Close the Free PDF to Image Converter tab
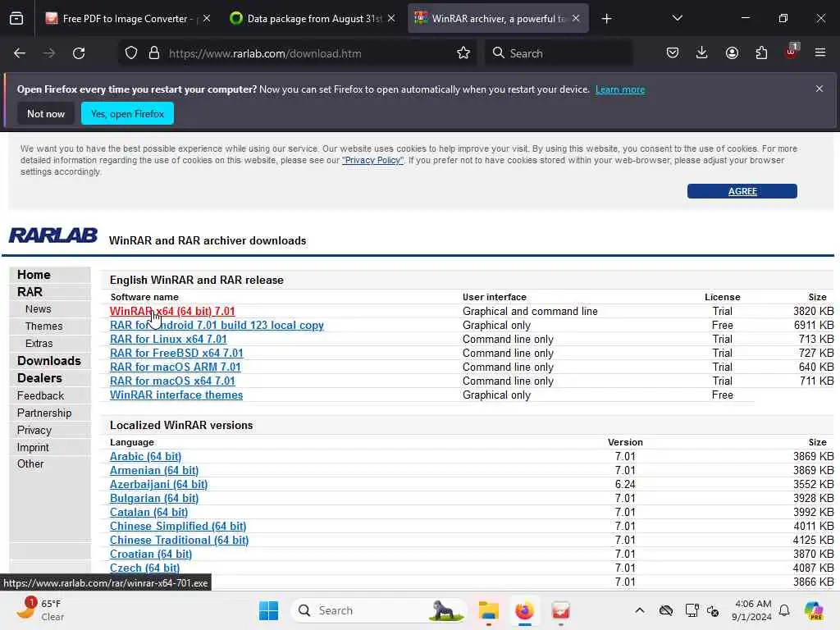 [x=207, y=18]
